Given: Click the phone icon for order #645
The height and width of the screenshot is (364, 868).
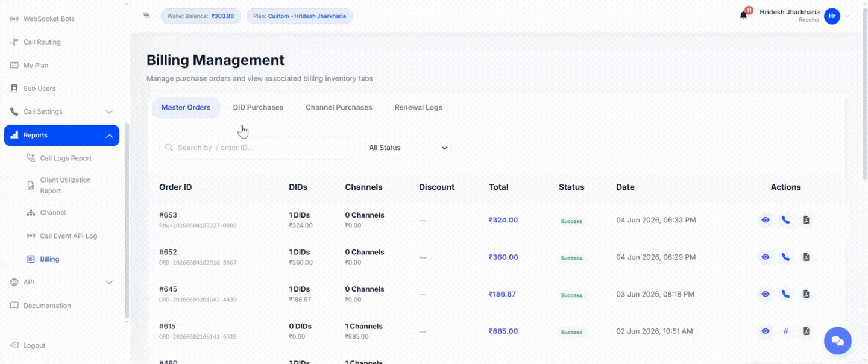Looking at the screenshot, I should click(785, 294).
